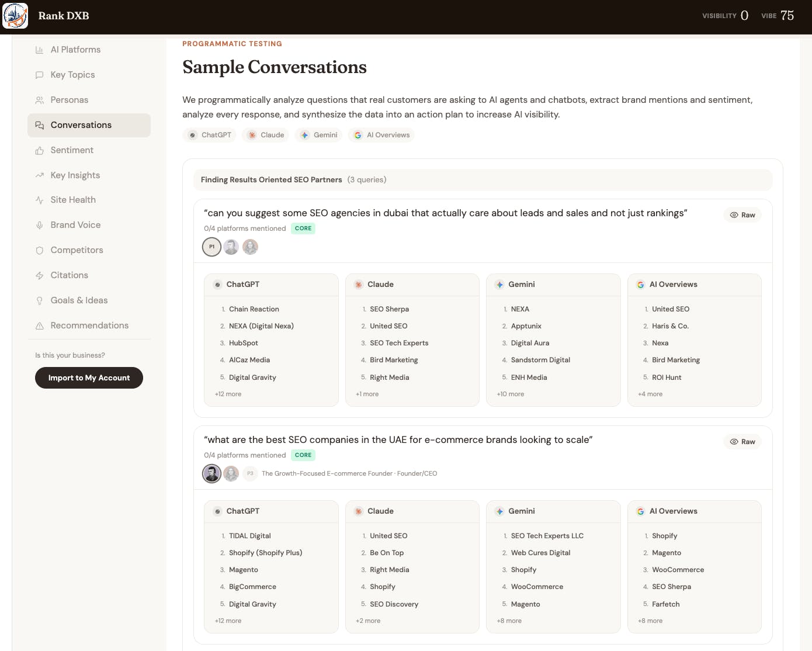The image size is (812, 651).
Task: Open the Key Topics section
Action: [89, 75]
